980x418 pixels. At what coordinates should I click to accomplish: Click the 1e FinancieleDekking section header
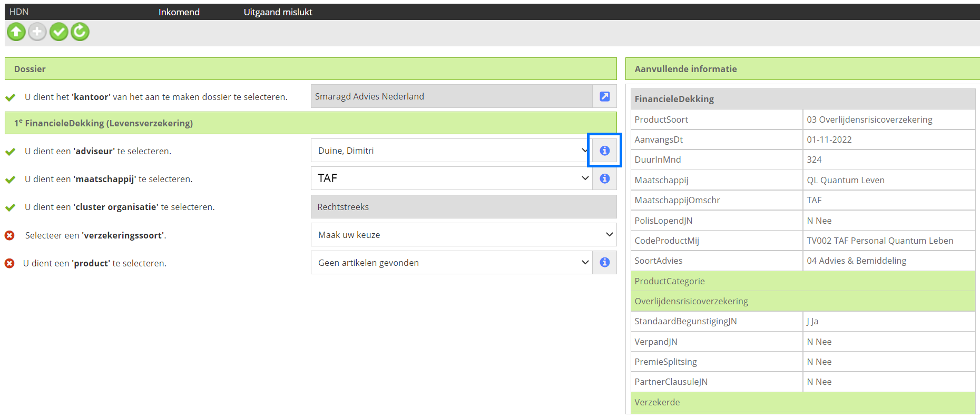310,123
